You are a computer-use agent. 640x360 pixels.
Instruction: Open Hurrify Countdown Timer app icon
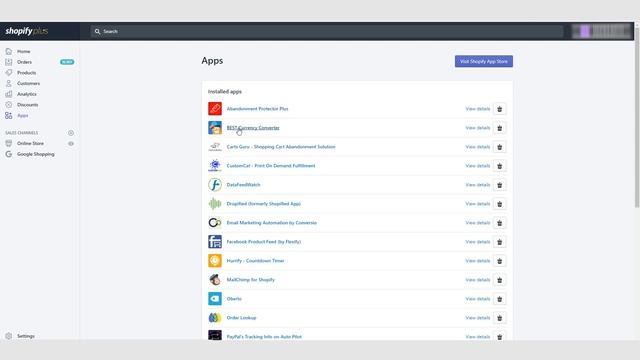pos(215,261)
